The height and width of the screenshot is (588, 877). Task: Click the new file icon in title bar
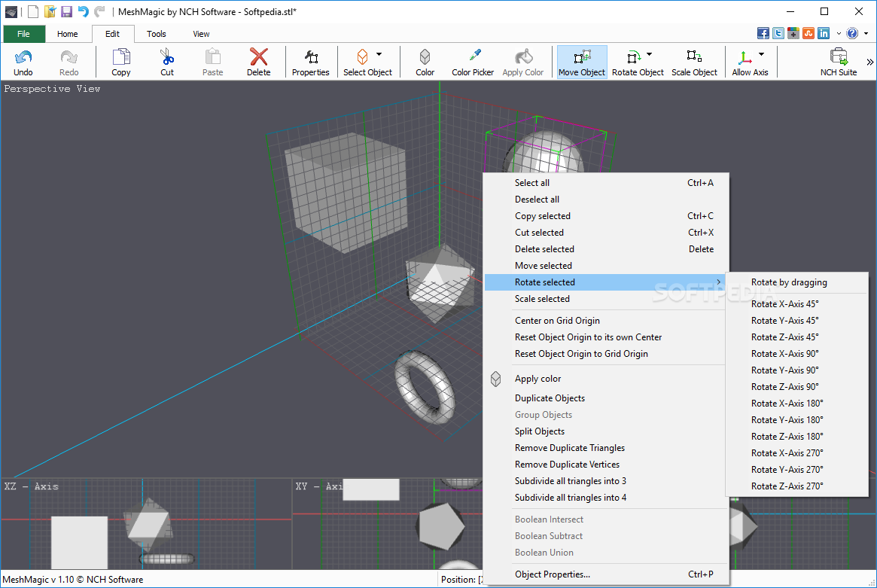pyautogui.click(x=33, y=11)
